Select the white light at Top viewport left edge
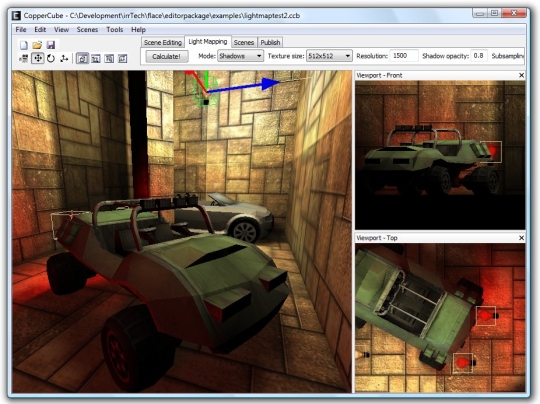Image resolution: width=540 pixels, height=404 pixels. 362,354
